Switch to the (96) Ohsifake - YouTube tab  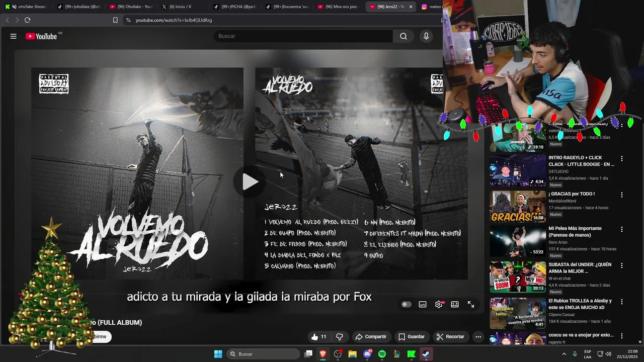pos(131,7)
